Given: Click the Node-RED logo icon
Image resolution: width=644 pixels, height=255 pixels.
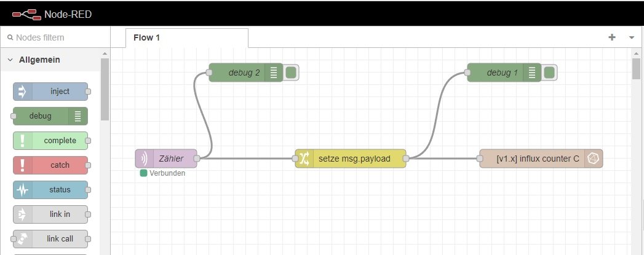Looking at the screenshot, I should click(x=25, y=14).
